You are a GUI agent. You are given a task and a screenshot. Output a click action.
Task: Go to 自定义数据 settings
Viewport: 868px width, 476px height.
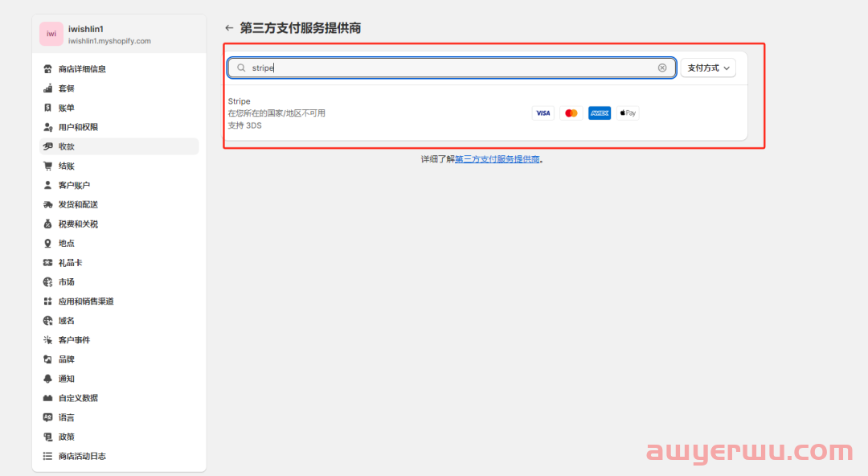point(119,399)
